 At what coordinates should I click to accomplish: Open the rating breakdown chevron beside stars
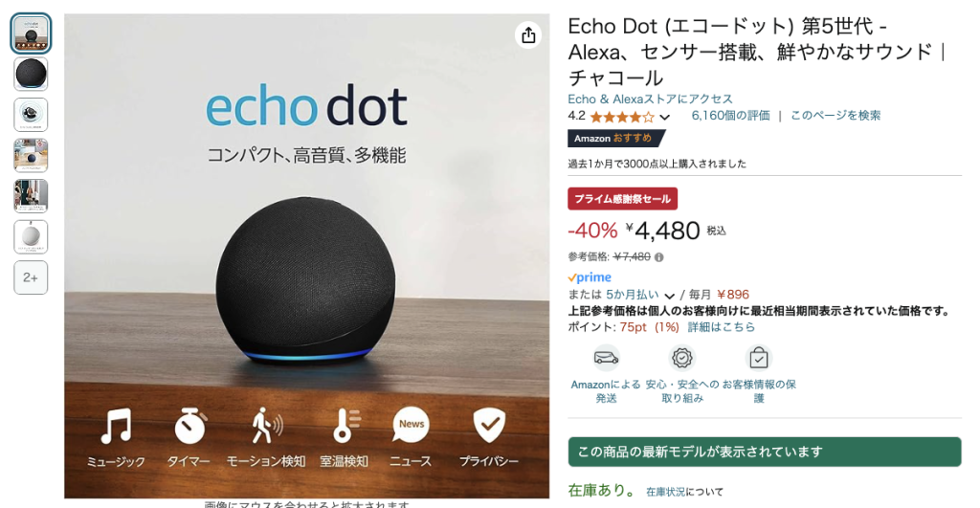coord(664,117)
